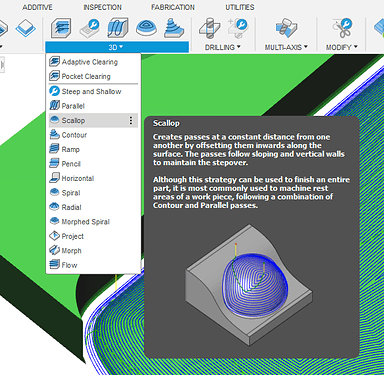Viewport: 384px width, 375px height.
Task: Select the Morph menu entry
Action: (93, 251)
